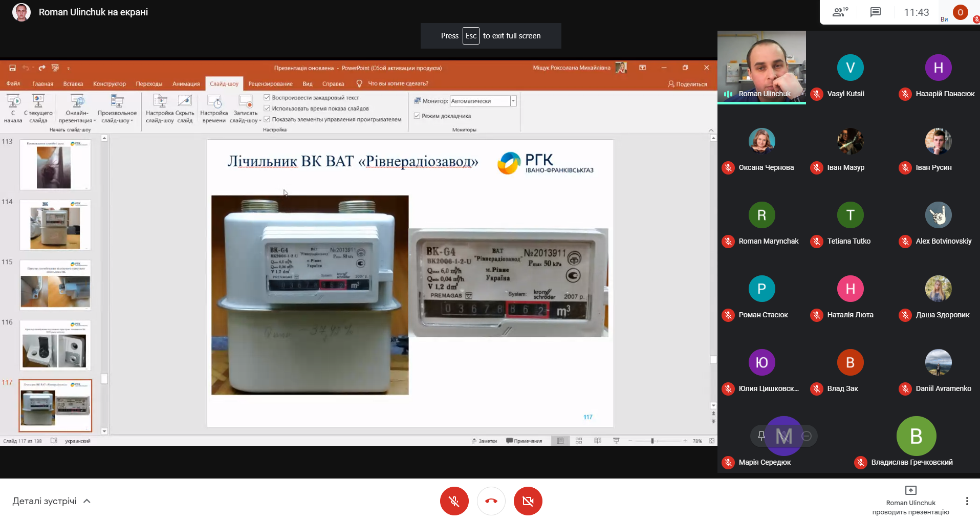980x521 pixels.
Task: Disable Воспроизвести закадровый текст
Action: tap(267, 97)
